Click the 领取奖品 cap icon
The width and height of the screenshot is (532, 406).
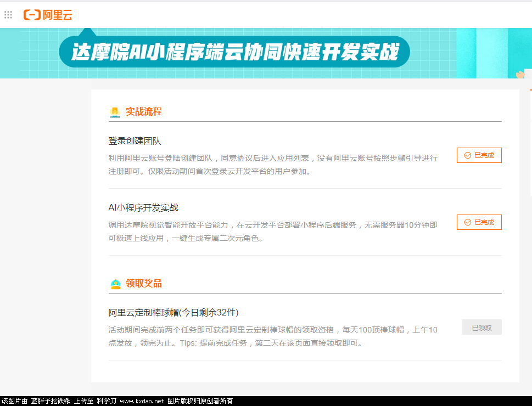click(x=115, y=284)
